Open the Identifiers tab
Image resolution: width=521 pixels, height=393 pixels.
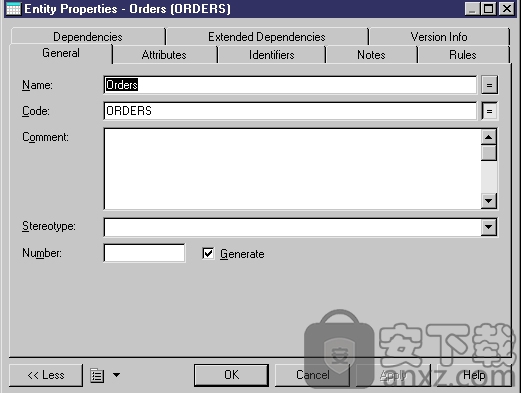point(271,55)
